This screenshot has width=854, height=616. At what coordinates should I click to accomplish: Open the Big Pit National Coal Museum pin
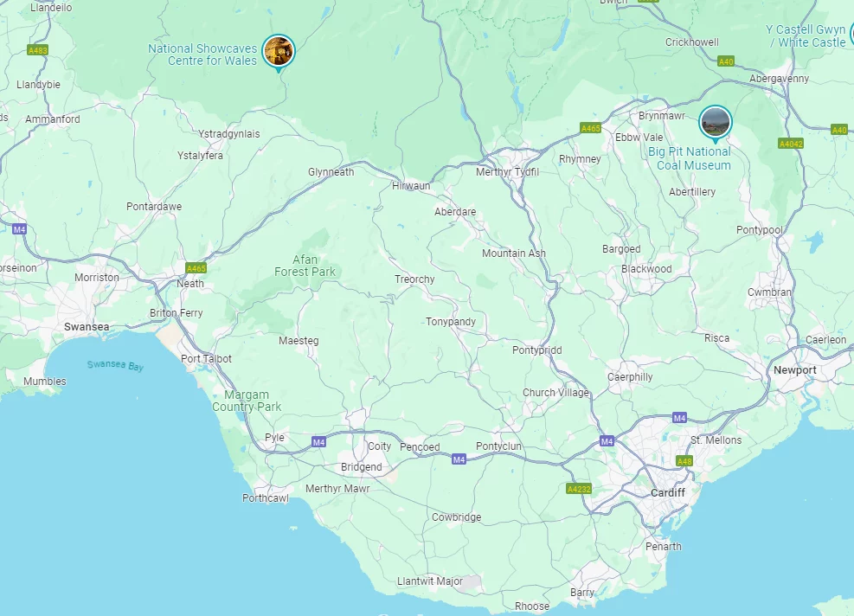[715, 123]
